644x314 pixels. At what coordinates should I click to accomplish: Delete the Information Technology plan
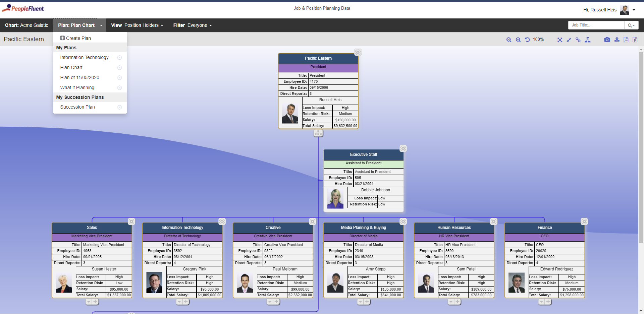[119, 58]
